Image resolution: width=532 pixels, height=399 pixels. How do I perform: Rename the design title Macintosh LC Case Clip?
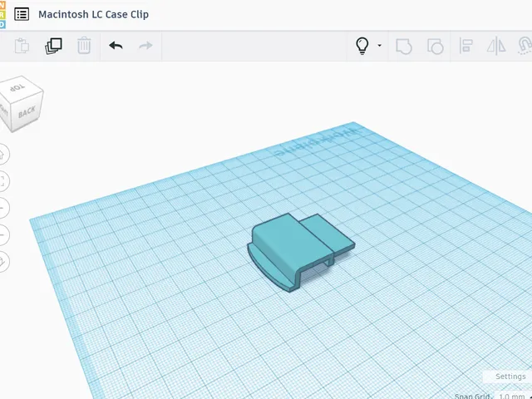tap(93, 14)
